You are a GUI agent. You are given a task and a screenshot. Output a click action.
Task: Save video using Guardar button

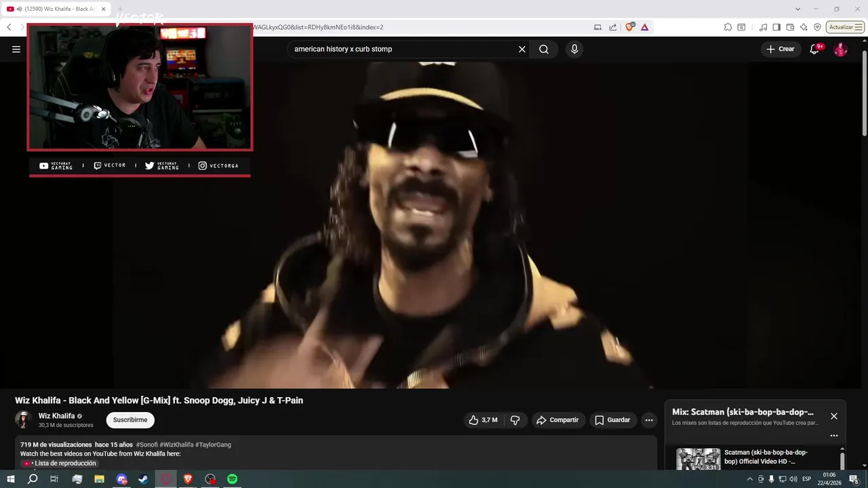(x=612, y=420)
